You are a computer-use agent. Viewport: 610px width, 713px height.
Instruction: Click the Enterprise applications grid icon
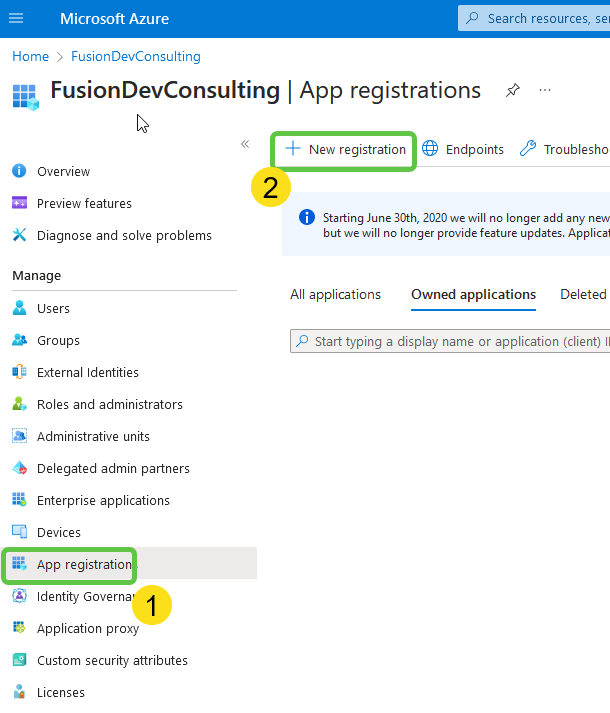click(x=19, y=500)
